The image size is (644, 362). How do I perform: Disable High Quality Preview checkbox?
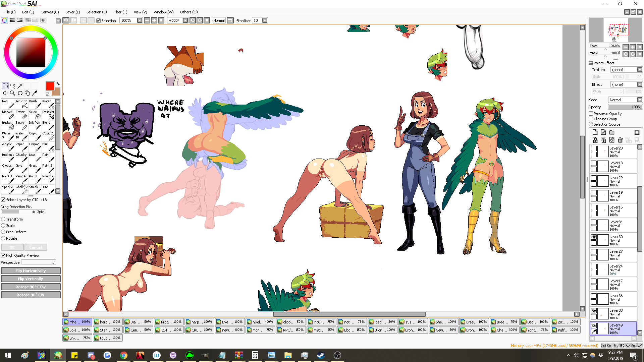click(x=3, y=255)
